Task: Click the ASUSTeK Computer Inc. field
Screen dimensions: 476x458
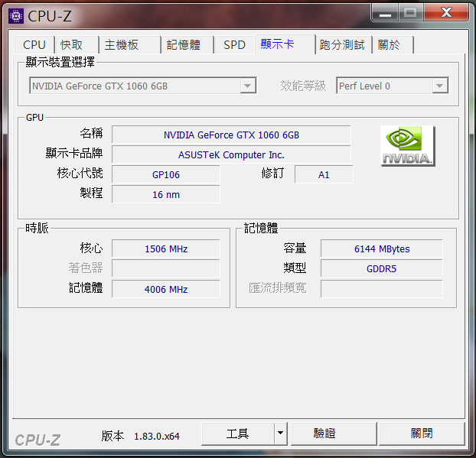Action: click(x=231, y=154)
